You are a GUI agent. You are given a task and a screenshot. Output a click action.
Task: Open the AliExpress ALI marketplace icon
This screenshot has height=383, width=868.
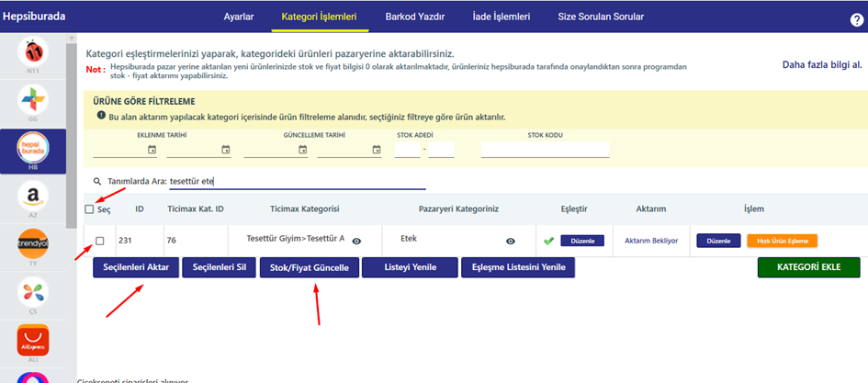point(33,339)
